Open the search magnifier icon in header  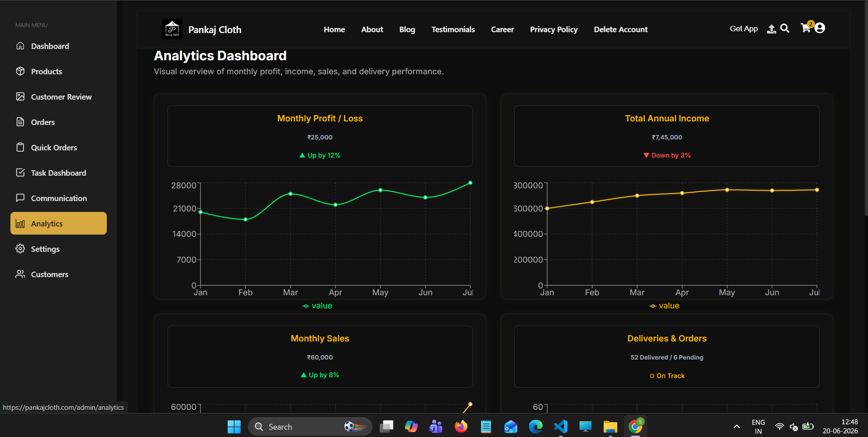785,29
